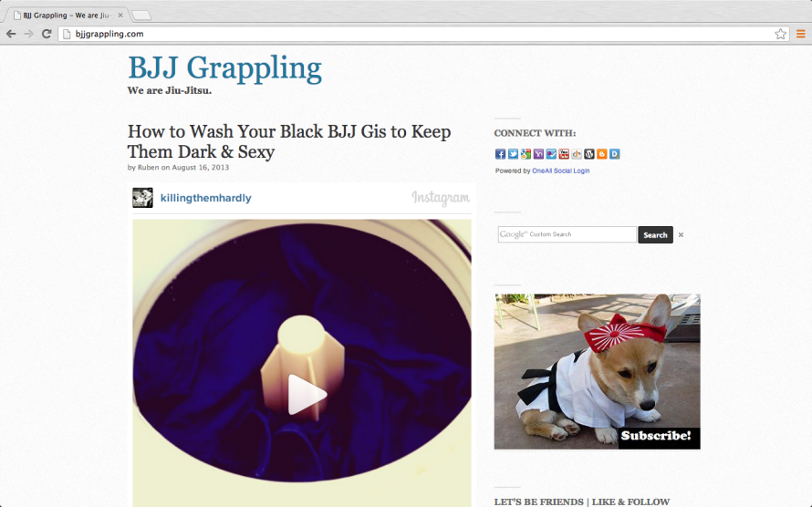
Task: Connect using the WordPress icon
Action: point(589,154)
